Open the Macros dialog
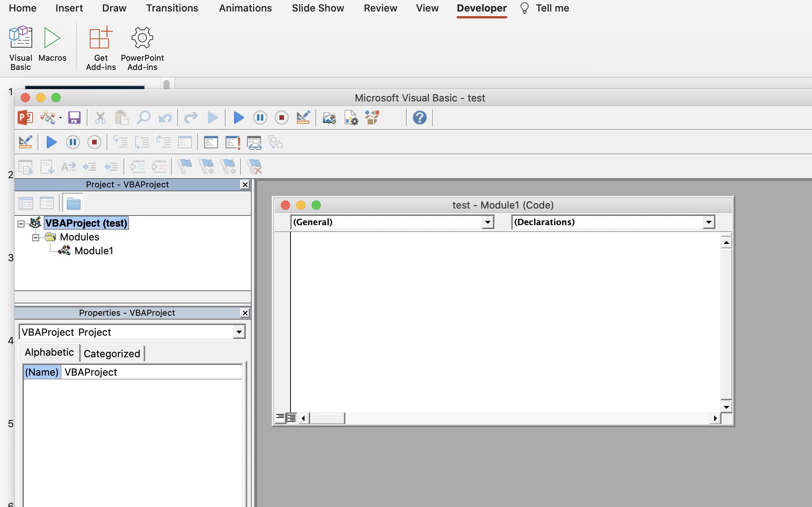This screenshot has height=507, width=812. coord(52,43)
